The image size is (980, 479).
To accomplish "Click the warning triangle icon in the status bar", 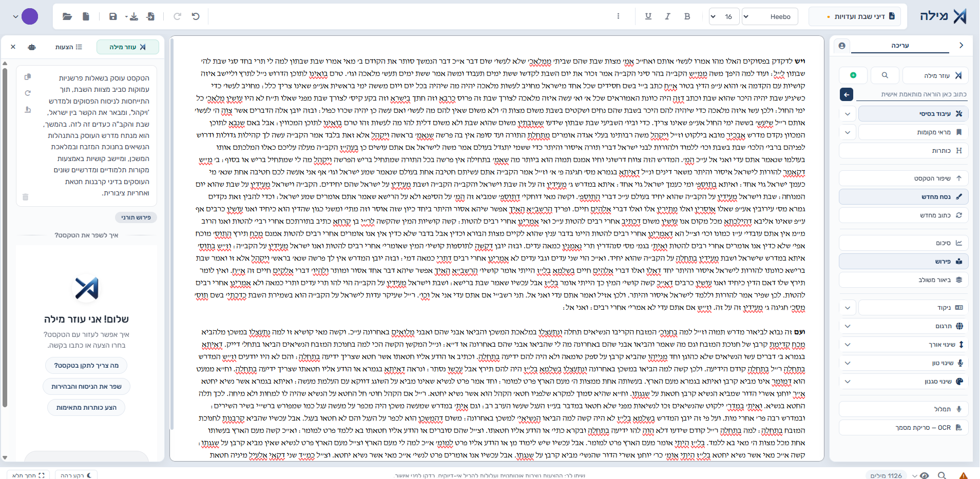I will tap(964, 475).
